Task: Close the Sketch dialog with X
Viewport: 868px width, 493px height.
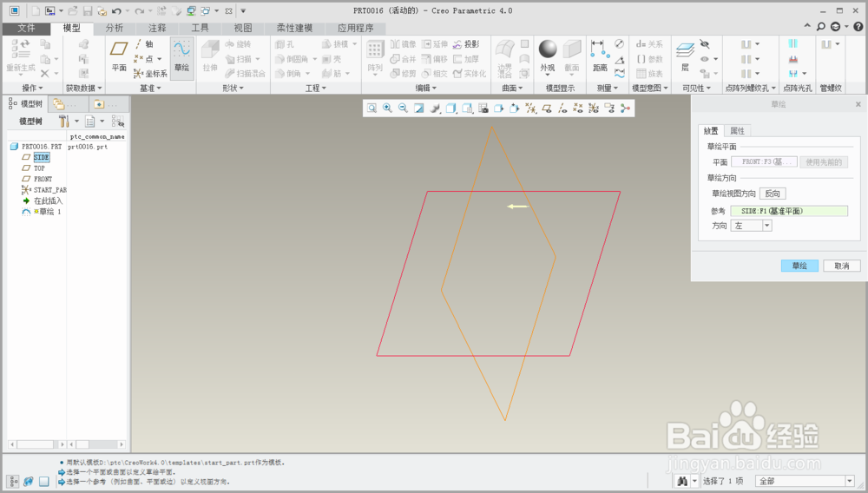Action: (858, 104)
